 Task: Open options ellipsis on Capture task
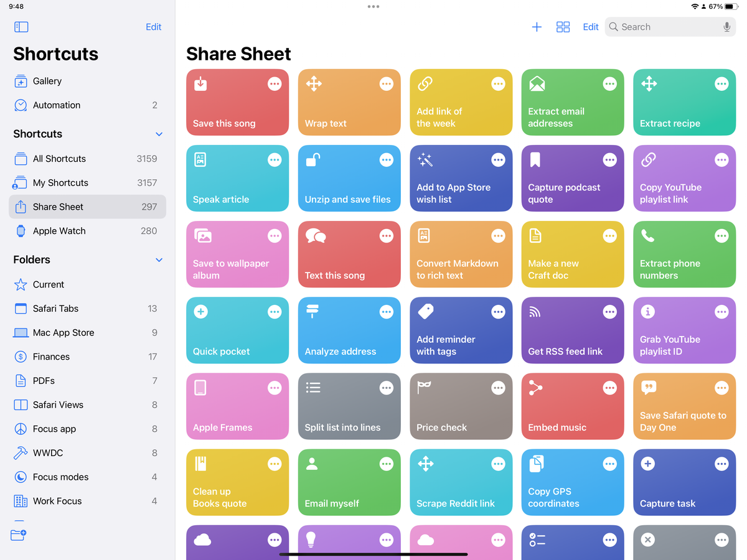(x=721, y=464)
